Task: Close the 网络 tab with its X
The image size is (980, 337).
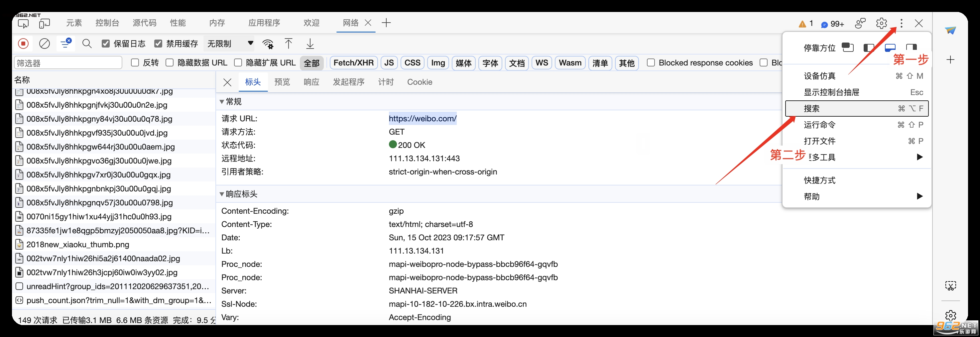Action: (x=368, y=23)
